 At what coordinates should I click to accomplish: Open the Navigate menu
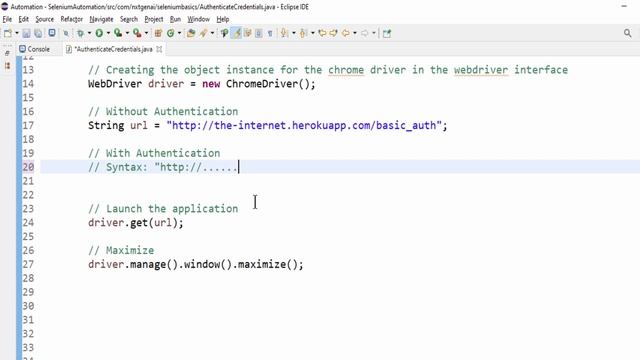coord(101,19)
